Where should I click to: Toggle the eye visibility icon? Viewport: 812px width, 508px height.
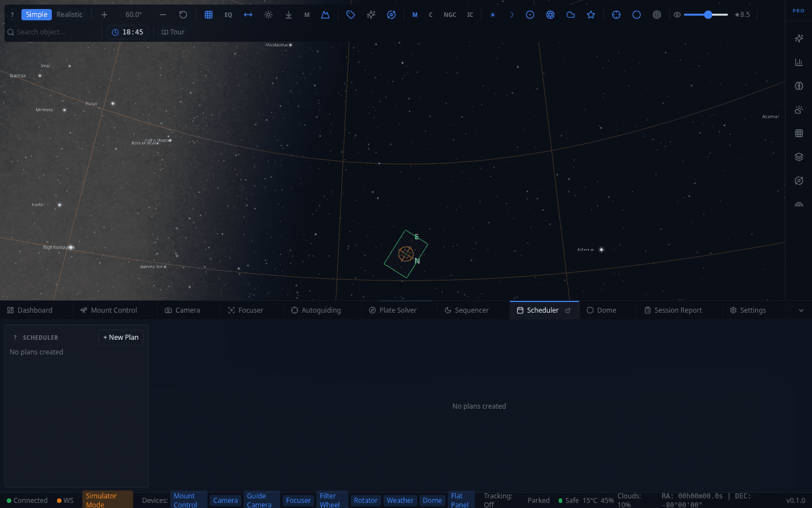[677, 15]
